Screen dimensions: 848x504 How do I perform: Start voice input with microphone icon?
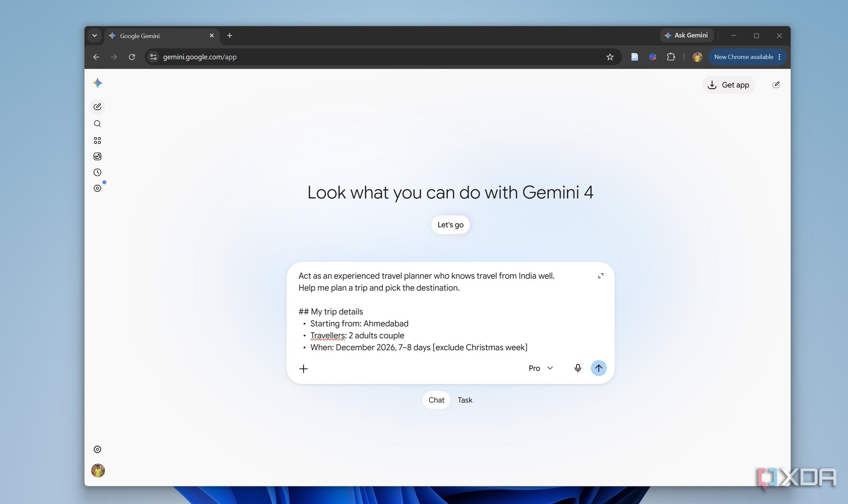tap(578, 368)
